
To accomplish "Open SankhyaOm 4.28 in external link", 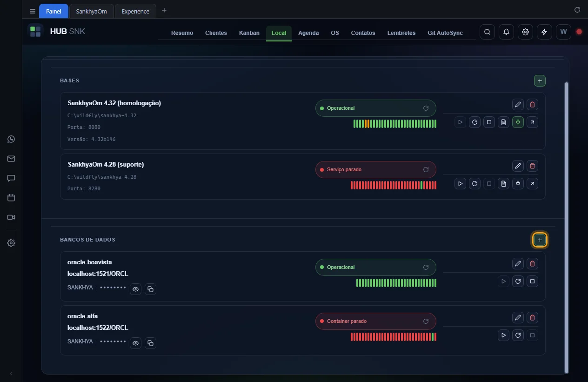I will click(x=532, y=184).
